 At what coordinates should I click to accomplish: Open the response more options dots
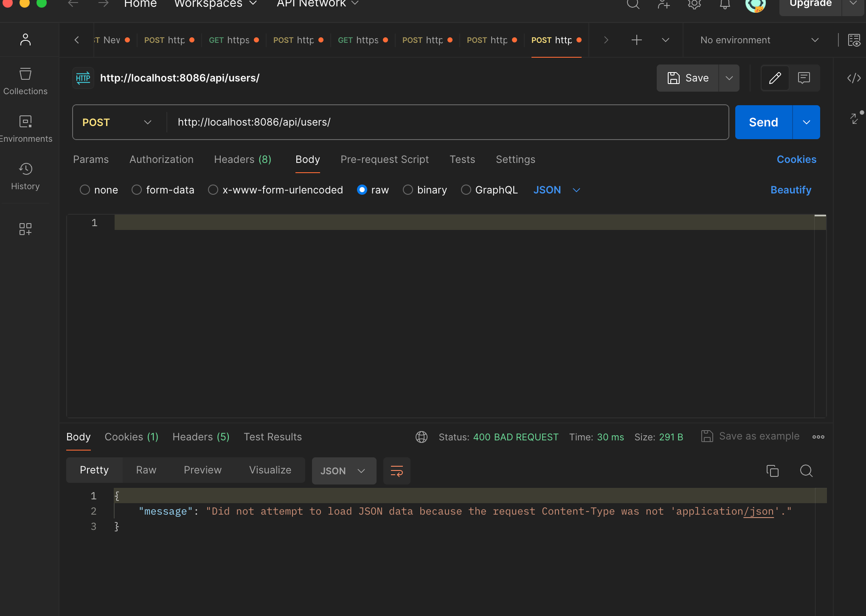pyautogui.click(x=818, y=437)
